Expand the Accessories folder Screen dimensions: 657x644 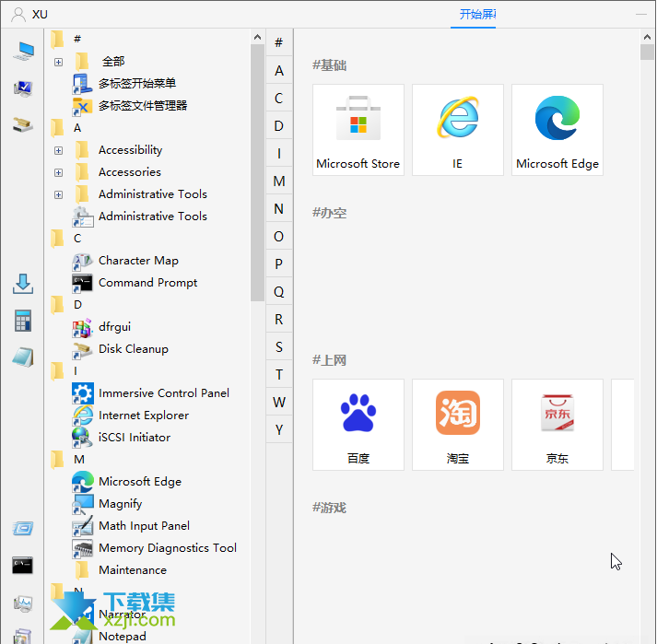(x=59, y=172)
